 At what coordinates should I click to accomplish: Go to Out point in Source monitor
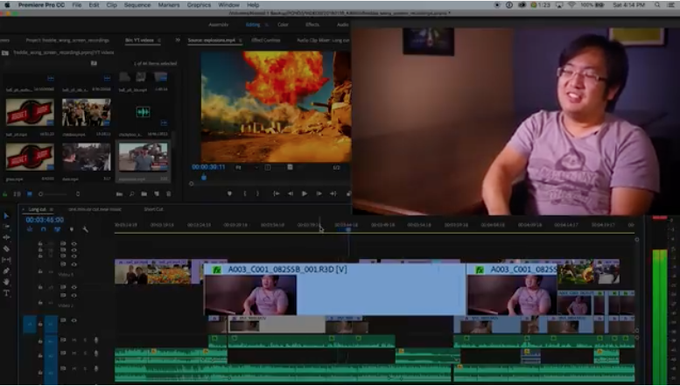(x=333, y=193)
